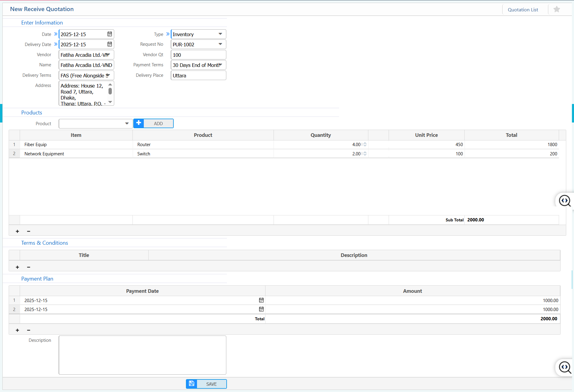The height and width of the screenshot is (392, 574).
Task: Open the Delivery Date calendar picker
Action: 110,44
